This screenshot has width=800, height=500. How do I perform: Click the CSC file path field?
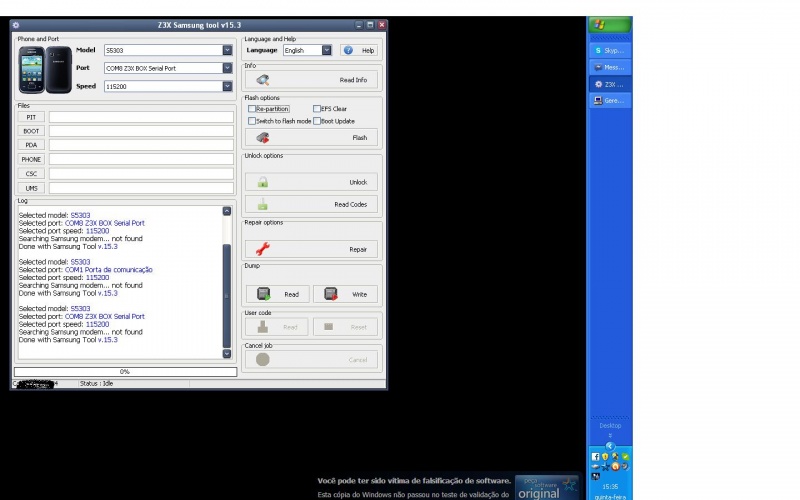click(141, 173)
